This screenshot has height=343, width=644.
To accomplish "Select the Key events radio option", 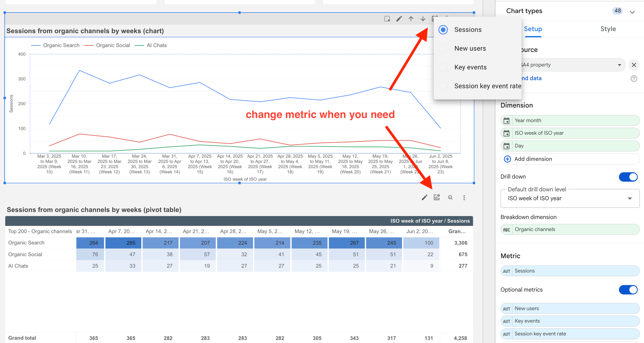I will point(443,67).
